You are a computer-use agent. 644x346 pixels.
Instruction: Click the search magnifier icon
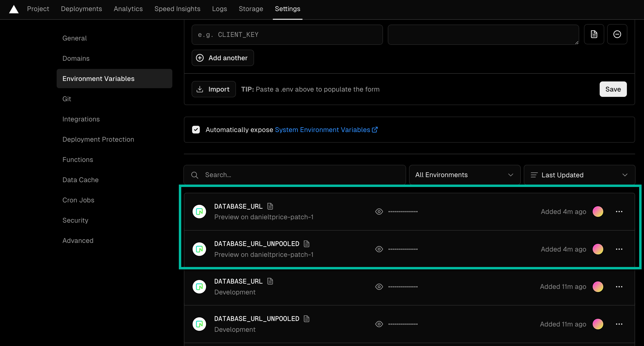(x=195, y=175)
